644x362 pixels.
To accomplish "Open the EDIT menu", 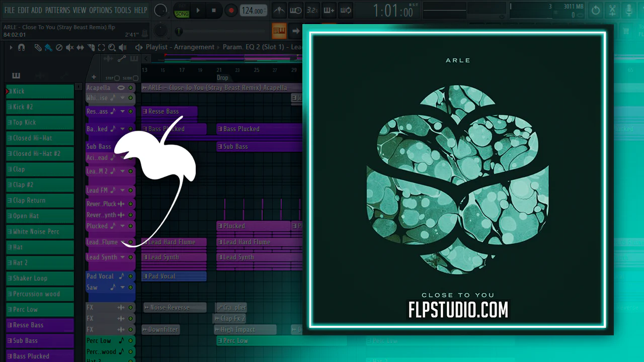I will [x=23, y=10].
